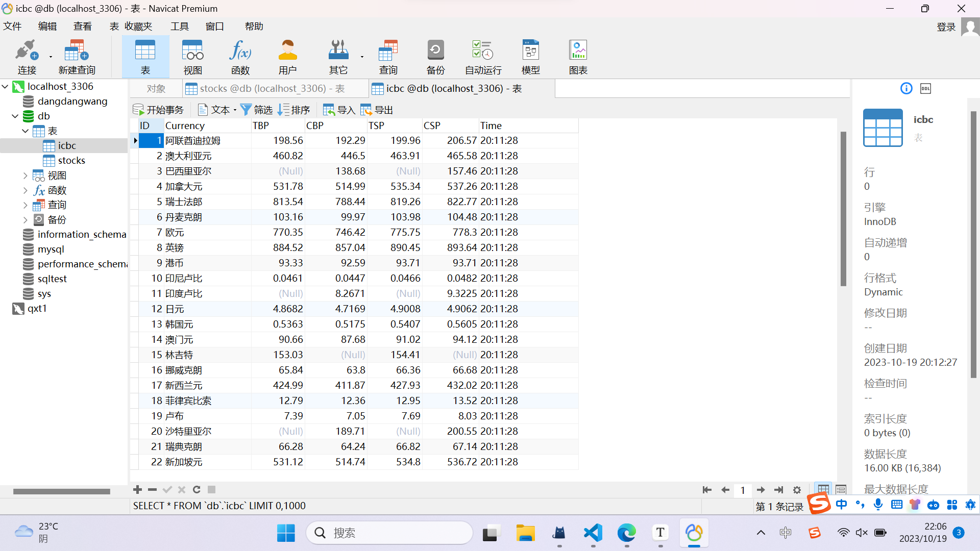Show DDL in the info panel
The width and height of the screenshot is (980, 551).
coord(925,89)
